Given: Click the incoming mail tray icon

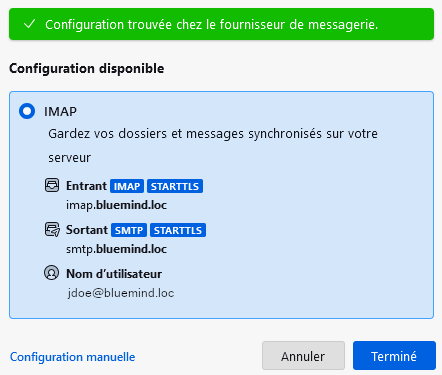Looking at the screenshot, I should 52,185.
